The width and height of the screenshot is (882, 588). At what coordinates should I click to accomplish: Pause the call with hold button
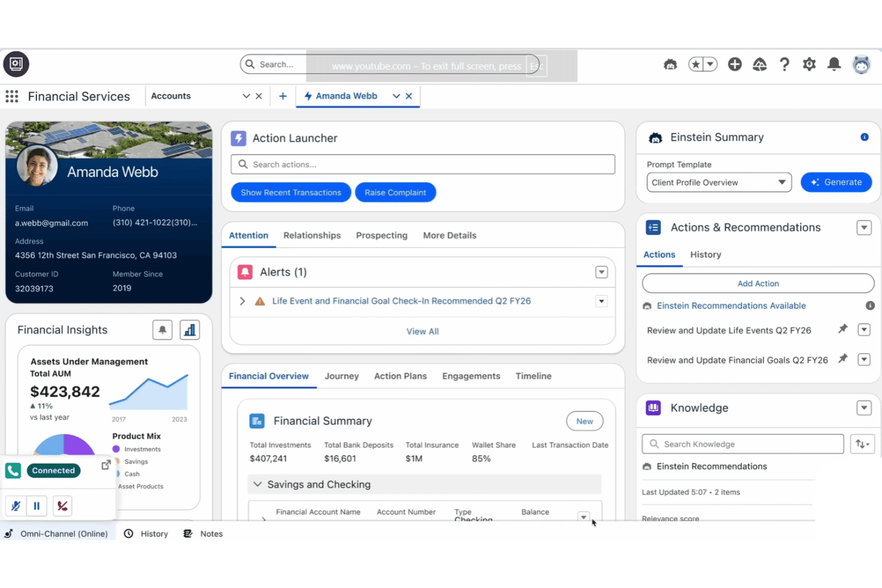[x=37, y=506]
